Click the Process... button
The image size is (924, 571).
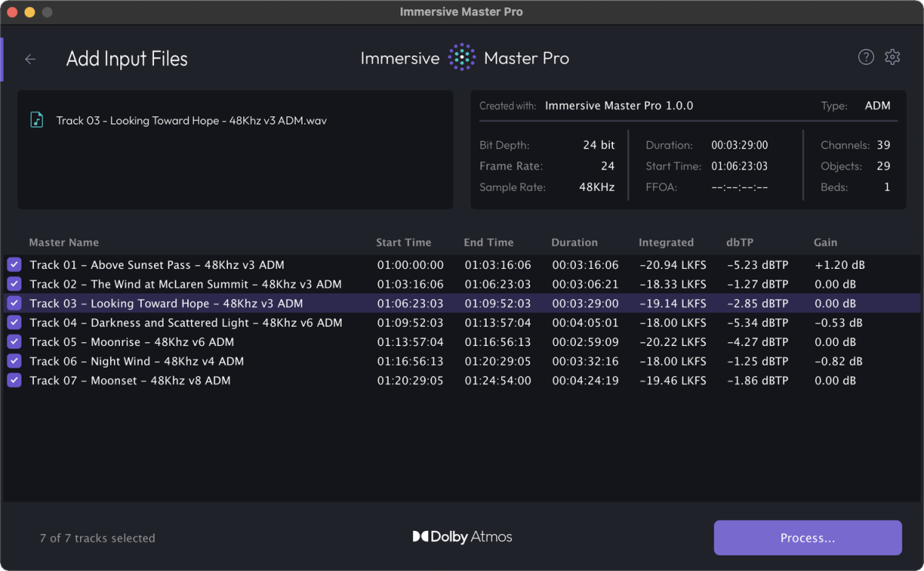[x=808, y=538]
